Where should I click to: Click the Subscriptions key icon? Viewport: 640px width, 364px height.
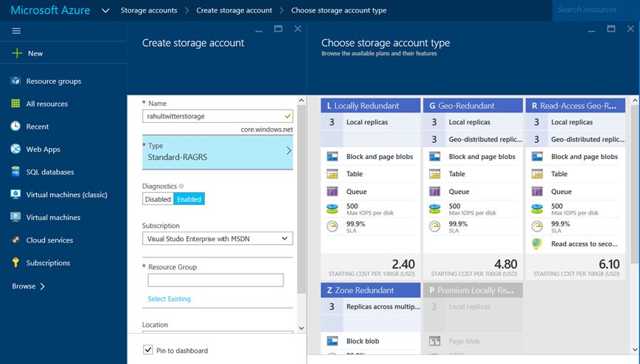[16, 263]
